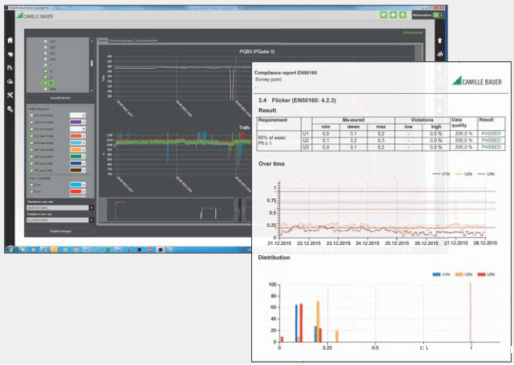Select the PL icon in left sidebar
Viewport: 514px width, 365px height.
pos(10,68)
